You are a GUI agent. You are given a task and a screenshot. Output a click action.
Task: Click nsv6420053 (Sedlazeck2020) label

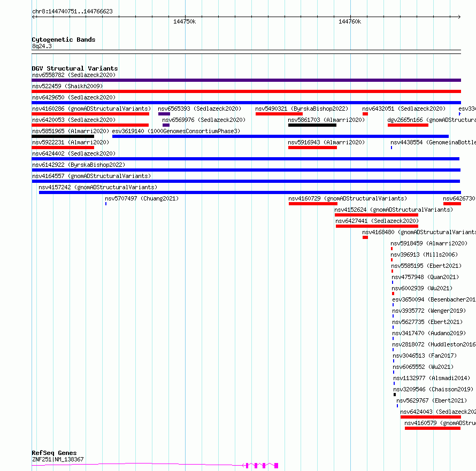(x=74, y=120)
